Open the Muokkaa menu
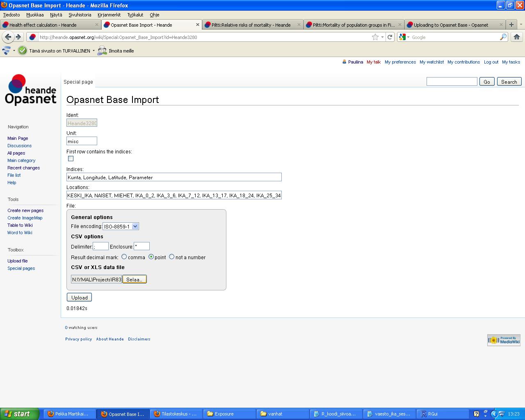The height and width of the screenshot is (420, 525). [35, 15]
